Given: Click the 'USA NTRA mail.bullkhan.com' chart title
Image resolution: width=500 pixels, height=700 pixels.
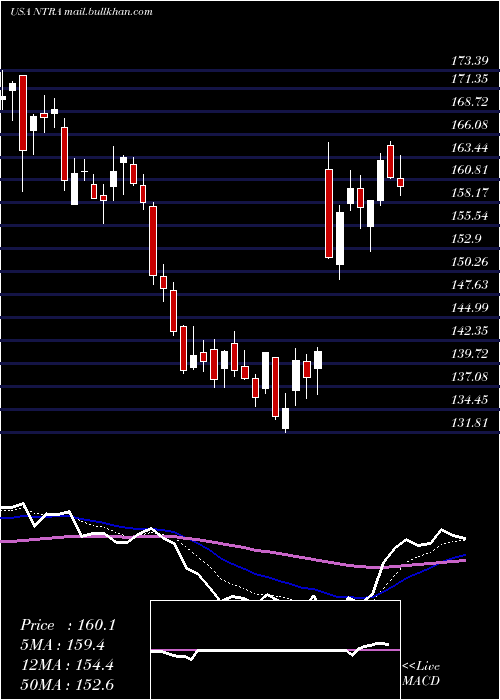Looking at the screenshot, I should click(x=81, y=12).
